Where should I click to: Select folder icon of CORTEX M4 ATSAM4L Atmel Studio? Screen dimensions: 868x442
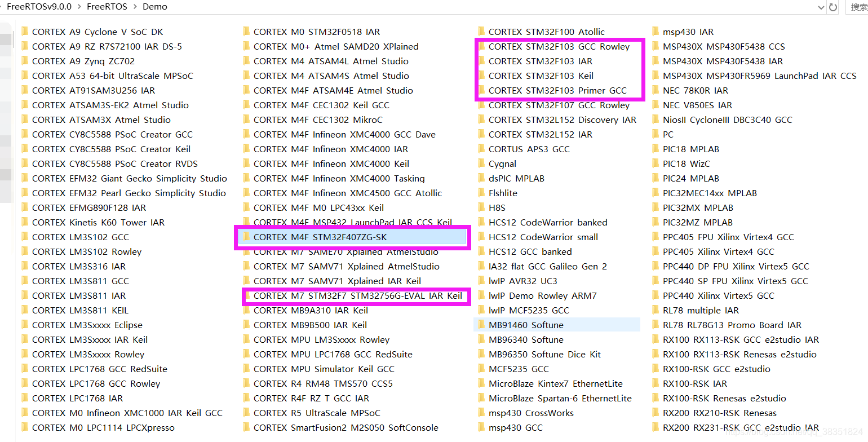(246, 61)
